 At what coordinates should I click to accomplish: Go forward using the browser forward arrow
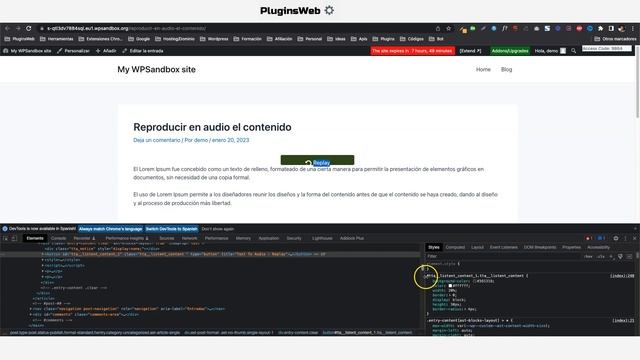pos(18,28)
